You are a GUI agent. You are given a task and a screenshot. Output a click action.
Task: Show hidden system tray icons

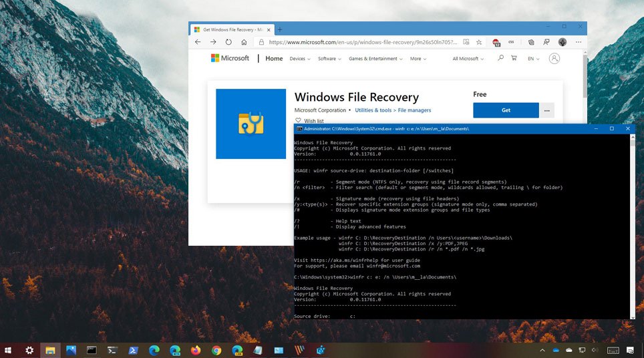pyautogui.click(x=542, y=350)
